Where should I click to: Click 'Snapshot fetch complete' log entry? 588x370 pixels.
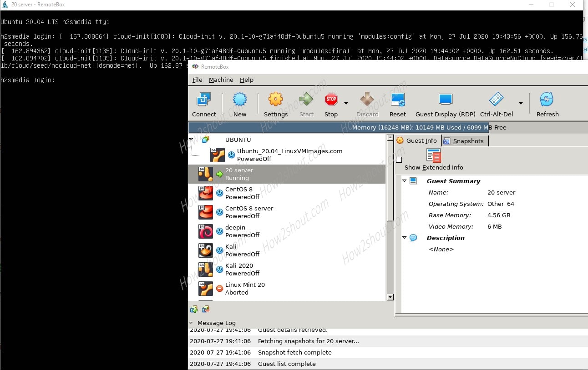click(295, 352)
